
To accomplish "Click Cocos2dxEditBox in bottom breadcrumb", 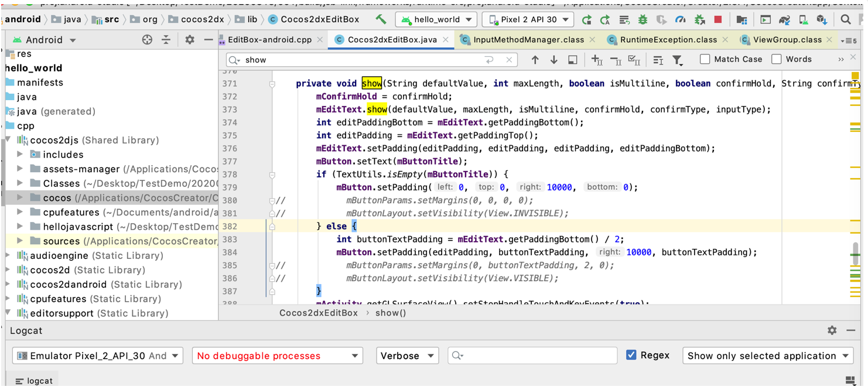I will [x=319, y=313].
